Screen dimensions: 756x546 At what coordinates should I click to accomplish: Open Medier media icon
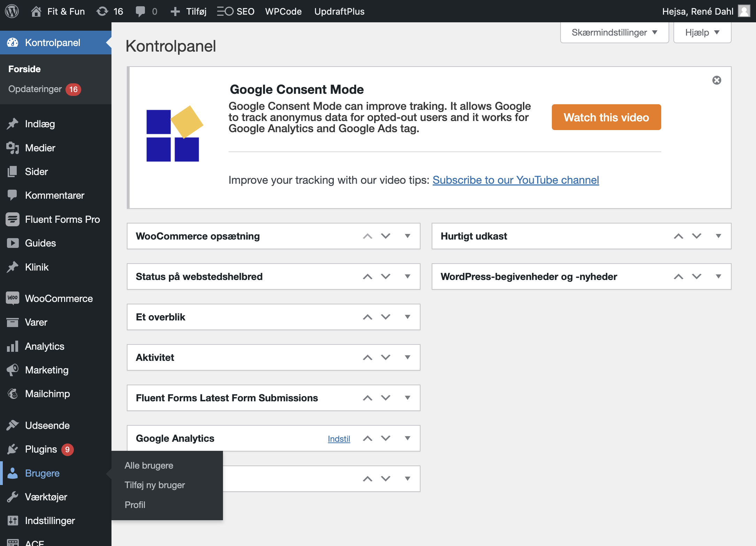(x=13, y=148)
